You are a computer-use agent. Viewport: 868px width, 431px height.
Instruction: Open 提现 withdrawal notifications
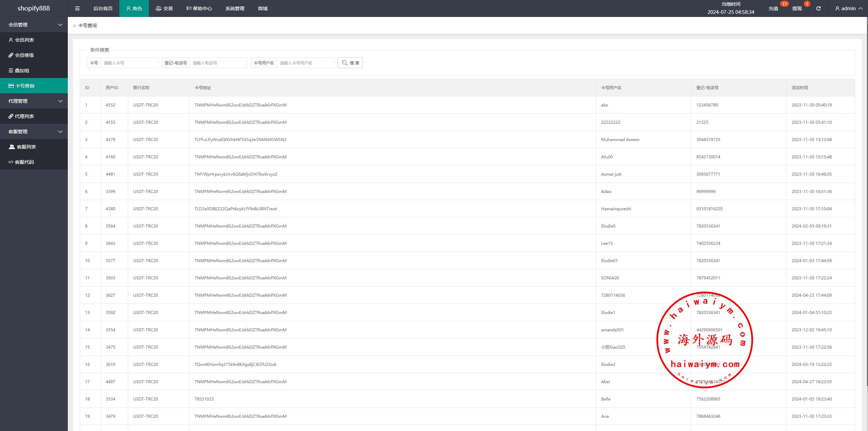pyautogui.click(x=797, y=8)
